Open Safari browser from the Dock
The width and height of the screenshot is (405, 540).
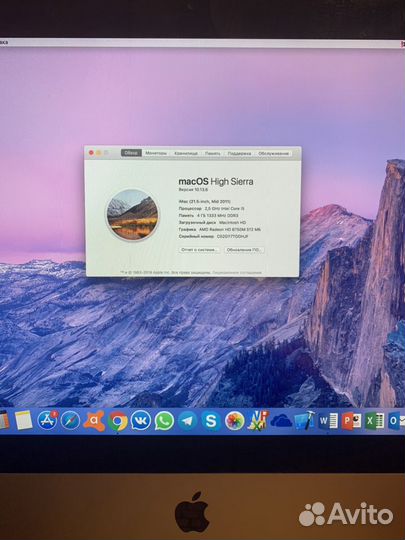(70, 420)
